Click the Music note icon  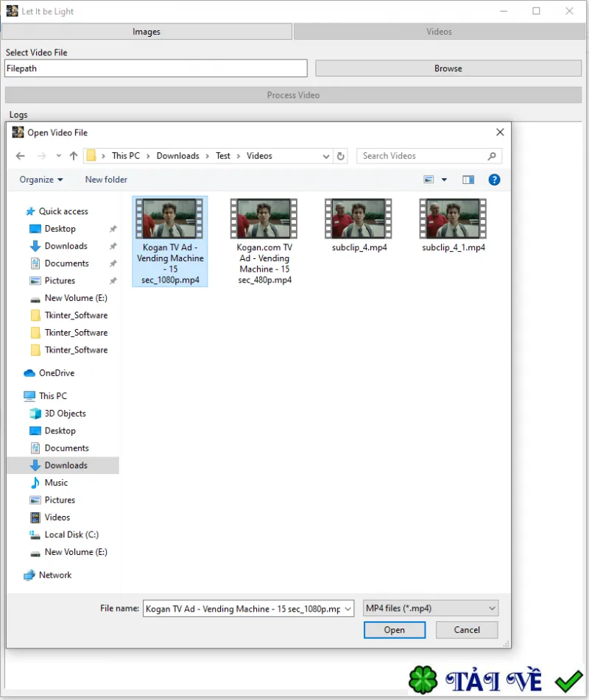[x=35, y=483]
